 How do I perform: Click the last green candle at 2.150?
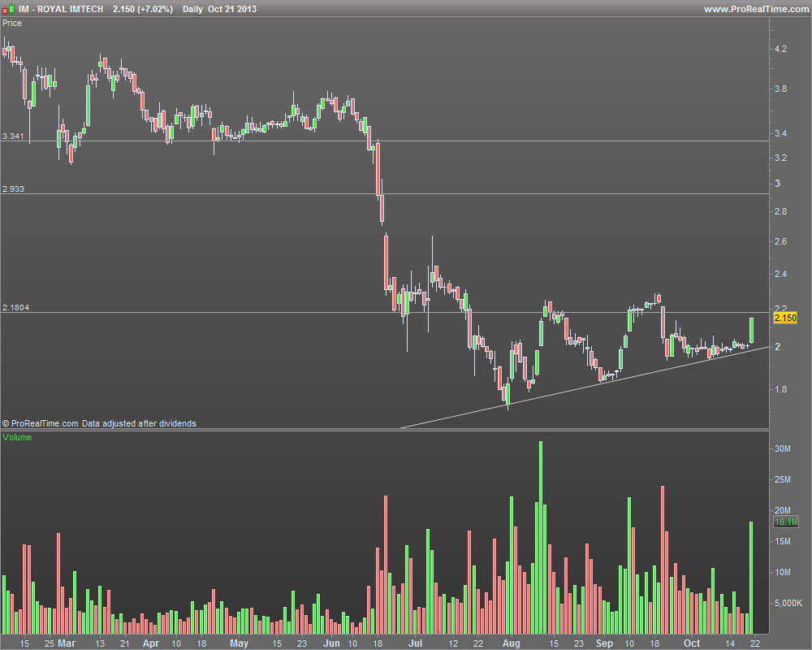point(751,330)
